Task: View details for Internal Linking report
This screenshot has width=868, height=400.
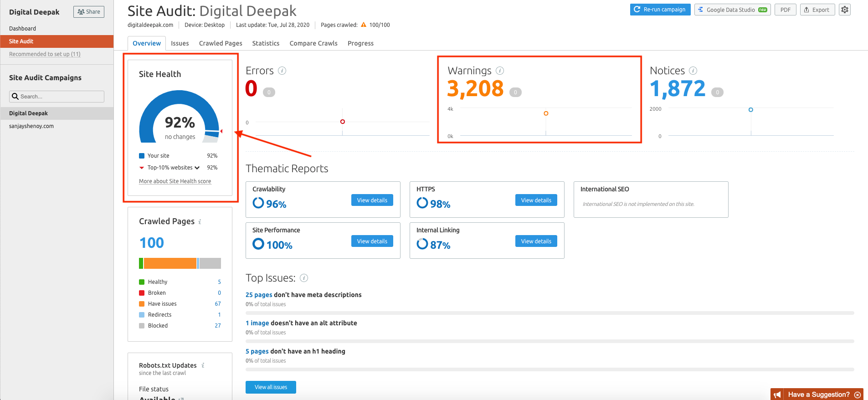Action: 536,241
